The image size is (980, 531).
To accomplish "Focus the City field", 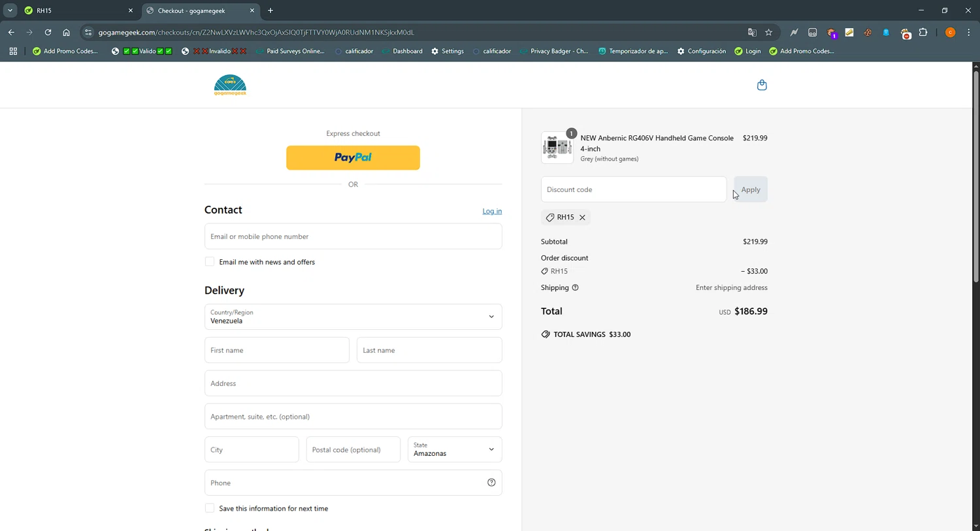I will coord(252,449).
